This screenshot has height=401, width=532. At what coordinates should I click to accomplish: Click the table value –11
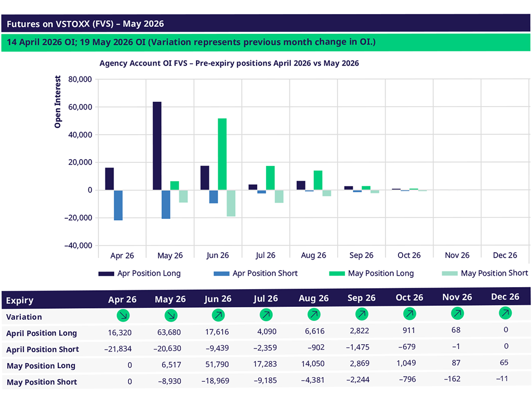[x=502, y=378]
